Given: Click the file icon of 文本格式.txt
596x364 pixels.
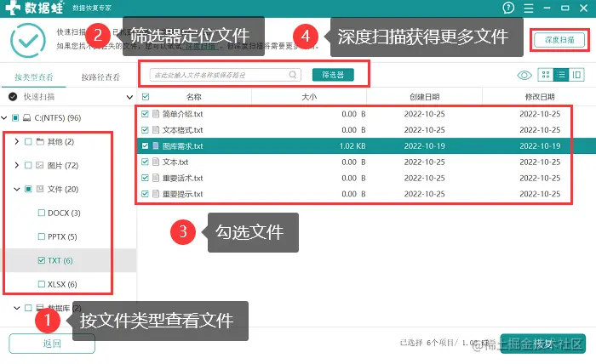Looking at the screenshot, I should (x=156, y=130).
